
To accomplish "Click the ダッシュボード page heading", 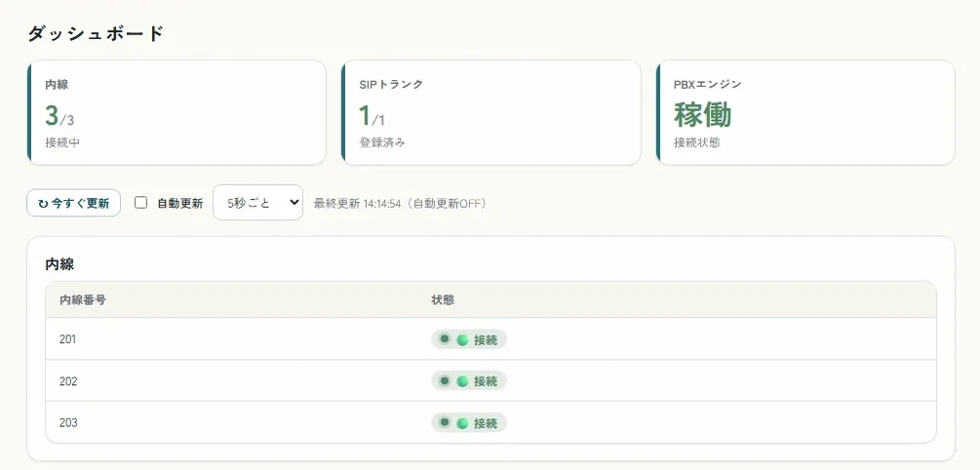I will click(96, 33).
